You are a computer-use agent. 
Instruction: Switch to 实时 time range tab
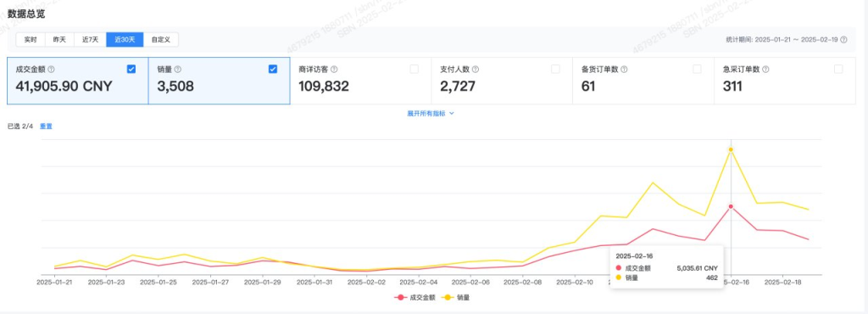[x=31, y=40]
